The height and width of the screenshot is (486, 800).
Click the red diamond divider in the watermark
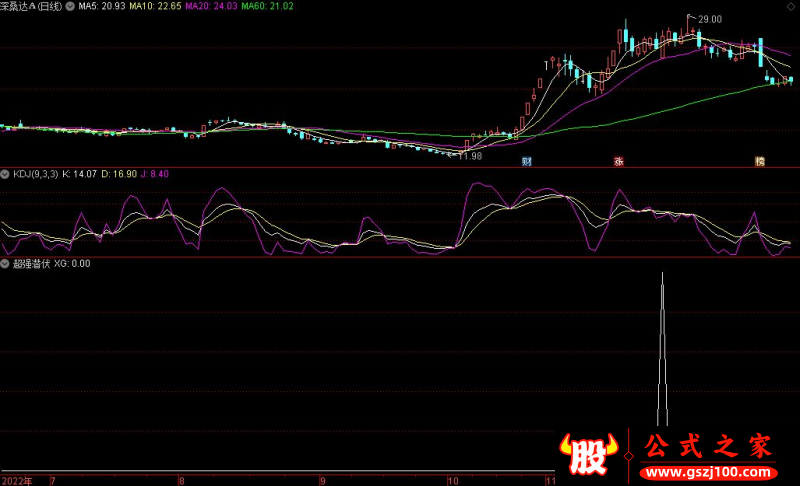[x=627, y=454]
